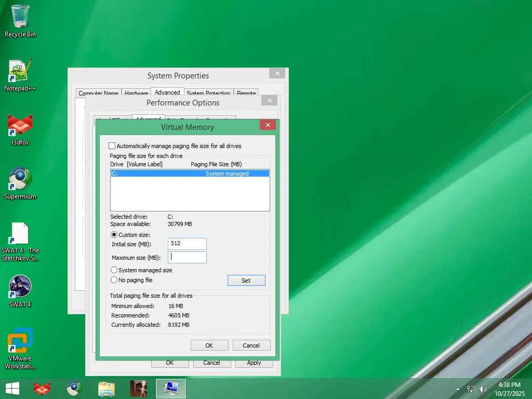Click OK in Performance Options window

point(170,363)
